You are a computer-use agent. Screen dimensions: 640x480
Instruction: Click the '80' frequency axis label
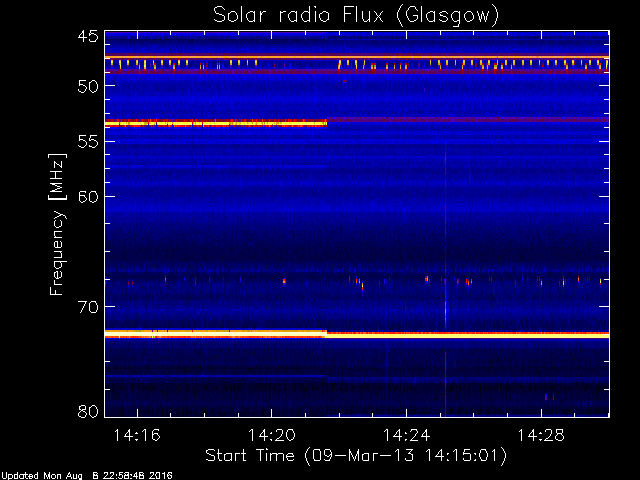click(88, 411)
